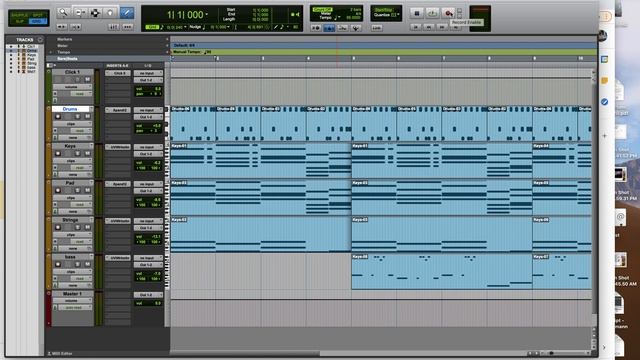Viewport: 640px width, 360px height.
Task: Click the Stop transport button
Action: (x=416, y=13)
